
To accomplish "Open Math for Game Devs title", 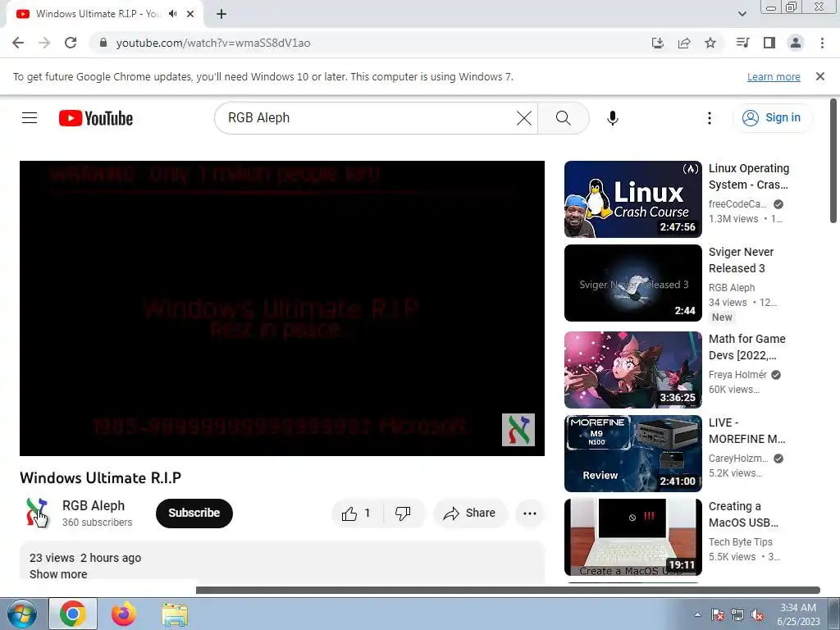I will [x=746, y=347].
